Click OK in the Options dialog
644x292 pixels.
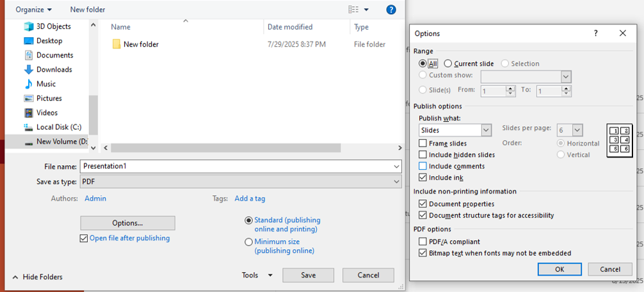click(x=559, y=269)
